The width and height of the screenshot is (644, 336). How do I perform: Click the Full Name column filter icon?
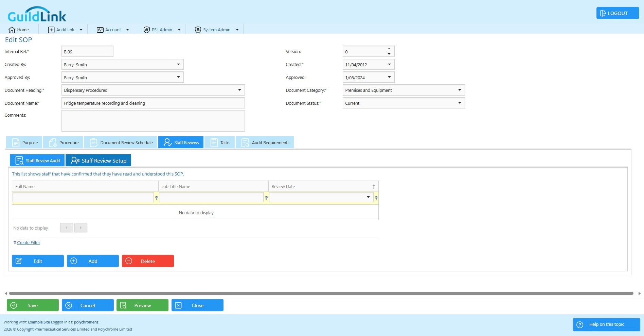[157, 198]
